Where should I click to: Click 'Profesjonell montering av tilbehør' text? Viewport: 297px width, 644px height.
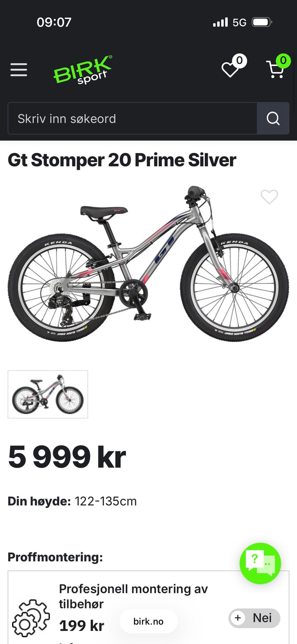pyautogui.click(x=133, y=596)
